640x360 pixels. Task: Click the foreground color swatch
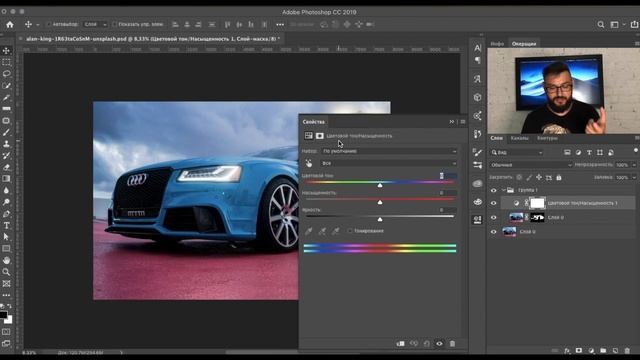tap(3, 315)
